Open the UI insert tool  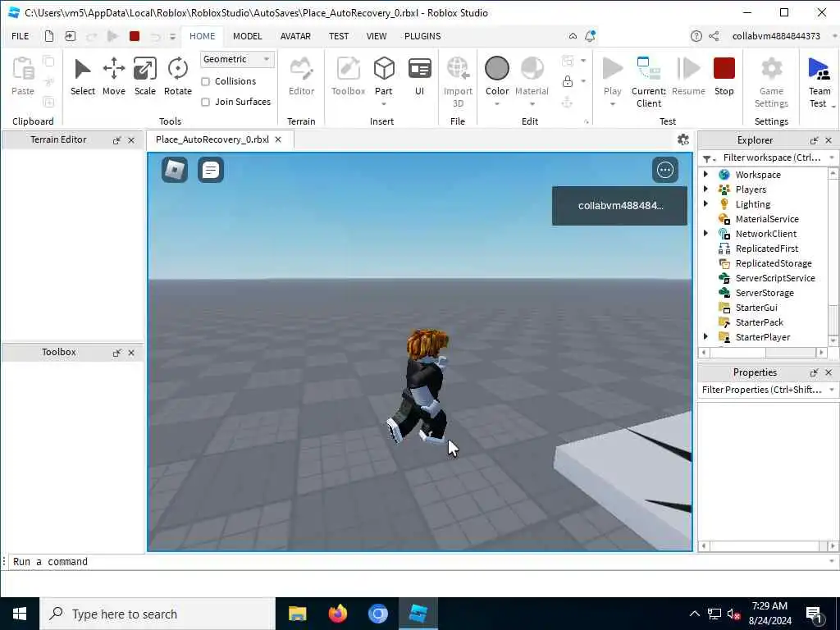click(x=419, y=77)
